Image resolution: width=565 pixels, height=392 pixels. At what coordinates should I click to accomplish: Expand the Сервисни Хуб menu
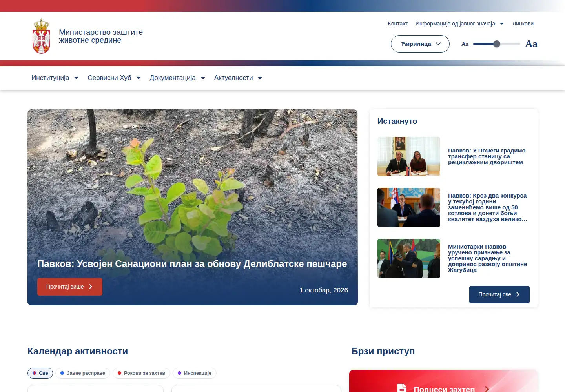[114, 78]
